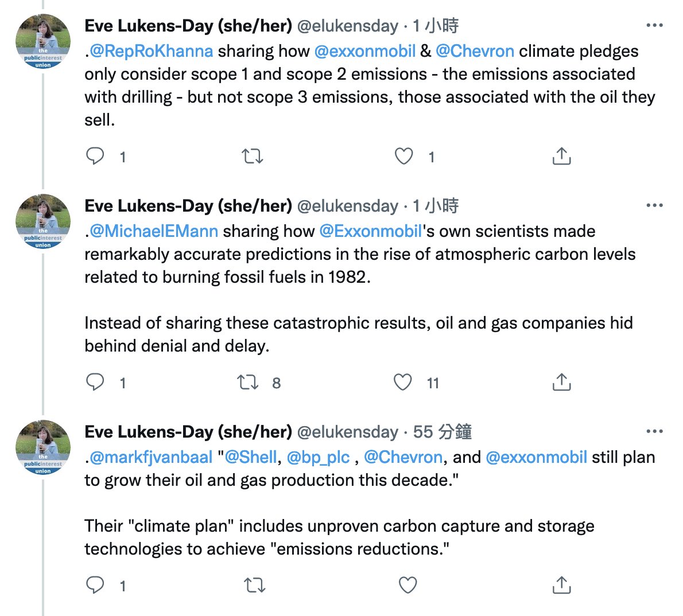Share the emissions reductions tweet

pos(561,584)
